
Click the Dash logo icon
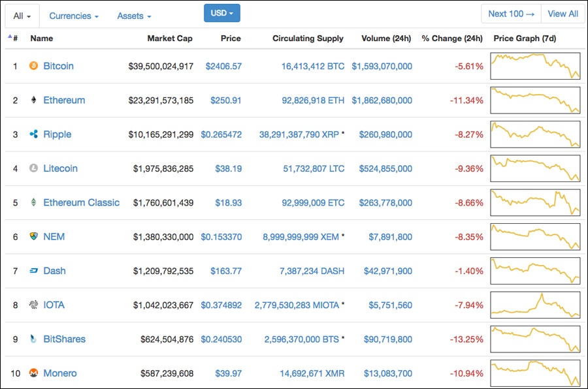pos(32,270)
